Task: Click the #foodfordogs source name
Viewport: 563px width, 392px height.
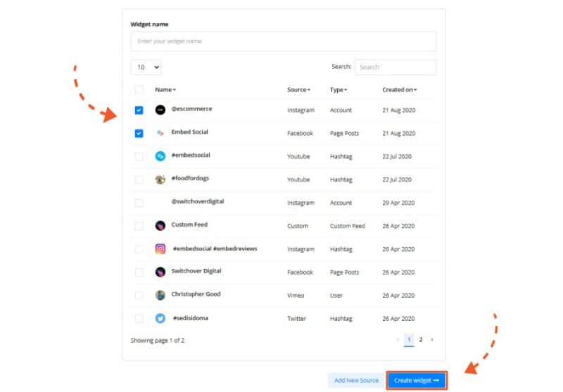Action: [190, 178]
